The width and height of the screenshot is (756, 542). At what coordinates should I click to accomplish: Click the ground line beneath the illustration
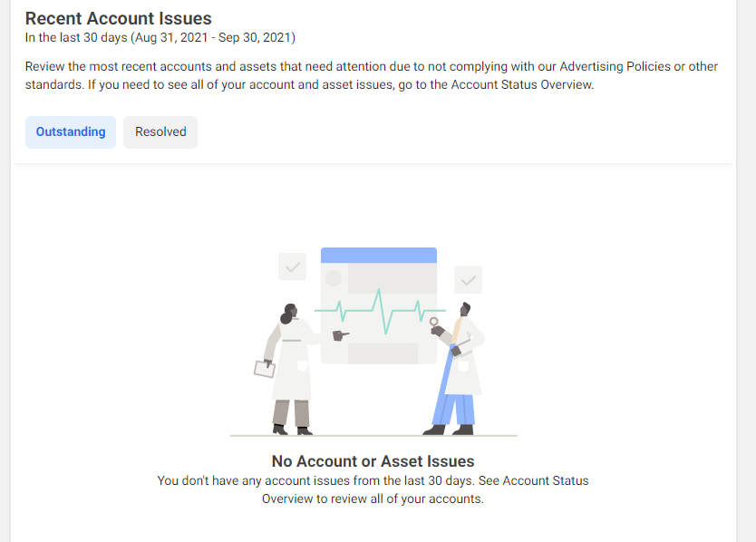(373, 436)
